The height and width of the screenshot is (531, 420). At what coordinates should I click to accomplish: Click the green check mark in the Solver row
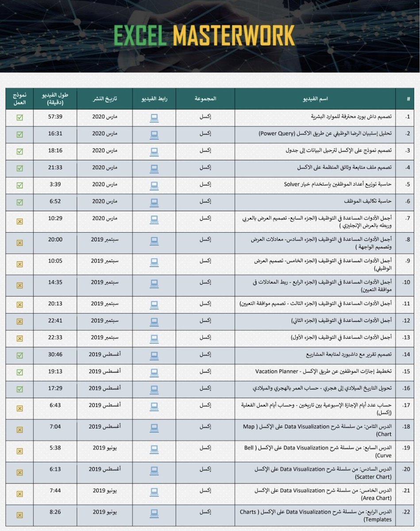coord(19,185)
